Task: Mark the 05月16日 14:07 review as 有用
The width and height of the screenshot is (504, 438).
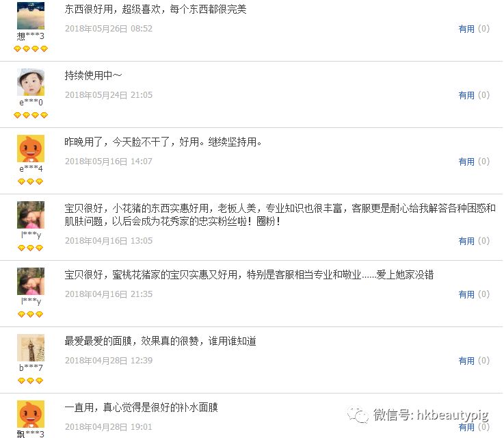Action: pos(466,162)
